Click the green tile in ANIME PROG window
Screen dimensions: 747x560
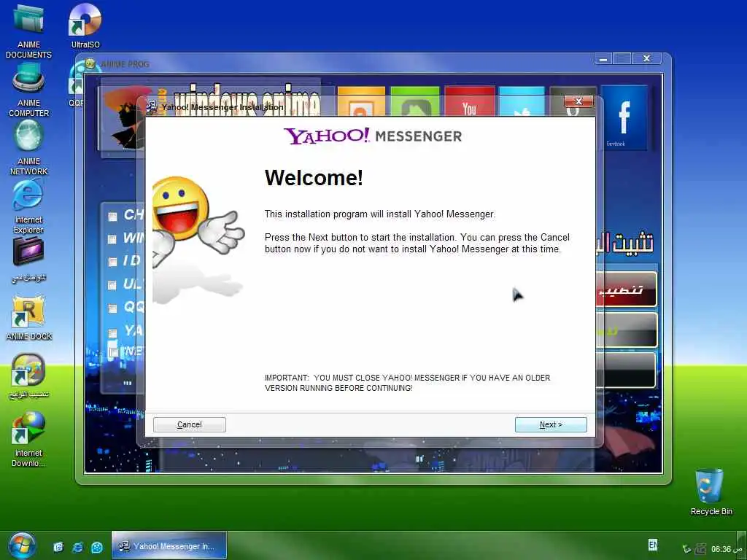[415, 101]
